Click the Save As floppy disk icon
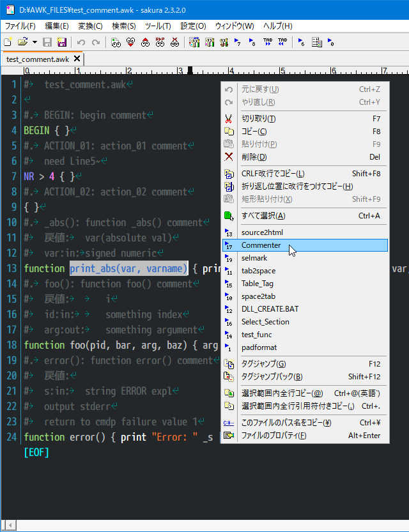409x532 pixels. (61, 42)
